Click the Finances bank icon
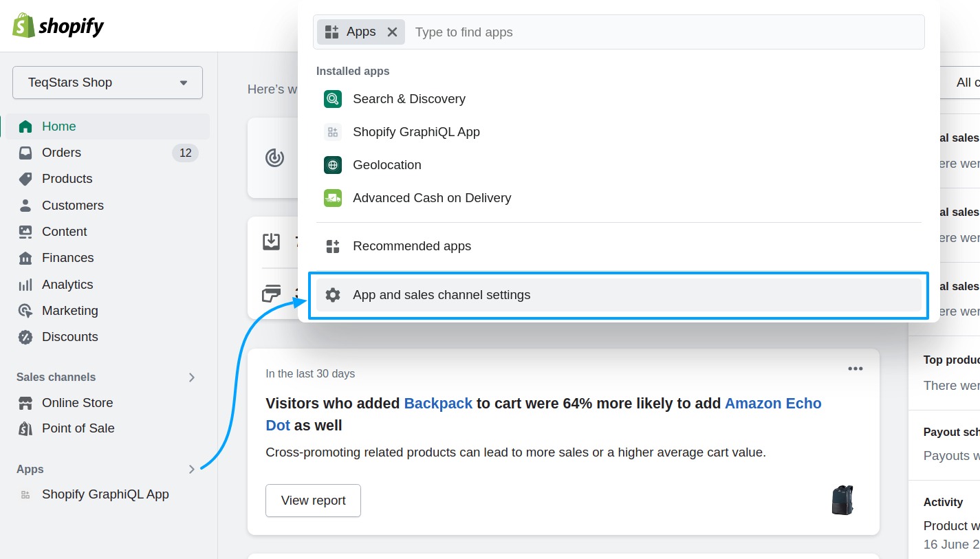980x559 pixels. tap(25, 258)
